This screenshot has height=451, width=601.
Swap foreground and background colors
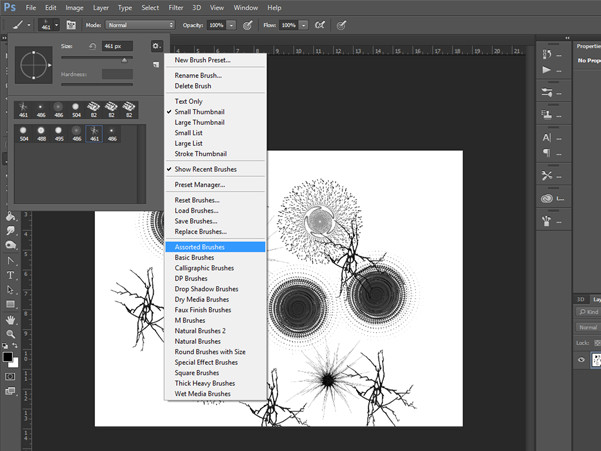15,346
